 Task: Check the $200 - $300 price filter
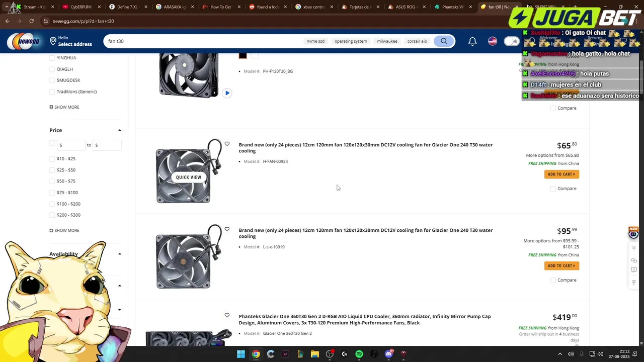click(x=52, y=215)
